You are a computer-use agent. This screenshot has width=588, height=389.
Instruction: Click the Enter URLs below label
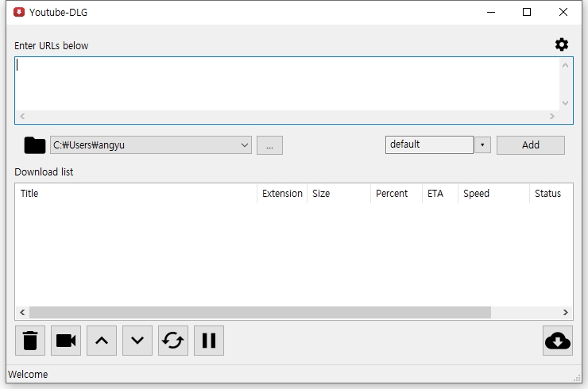(52, 46)
